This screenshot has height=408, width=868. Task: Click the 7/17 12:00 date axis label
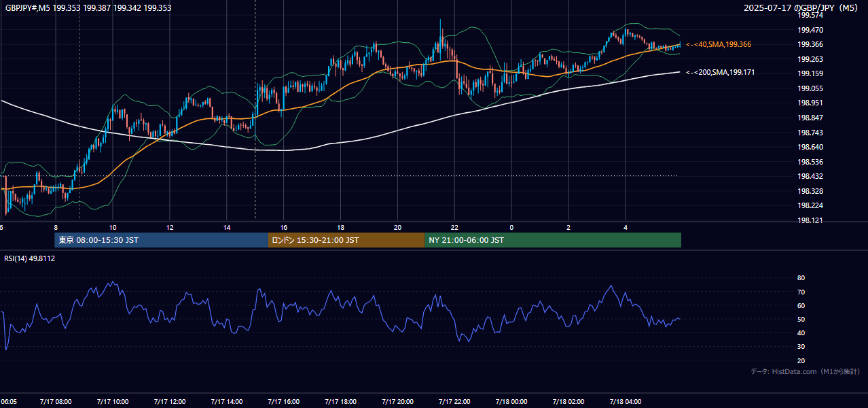point(170,402)
